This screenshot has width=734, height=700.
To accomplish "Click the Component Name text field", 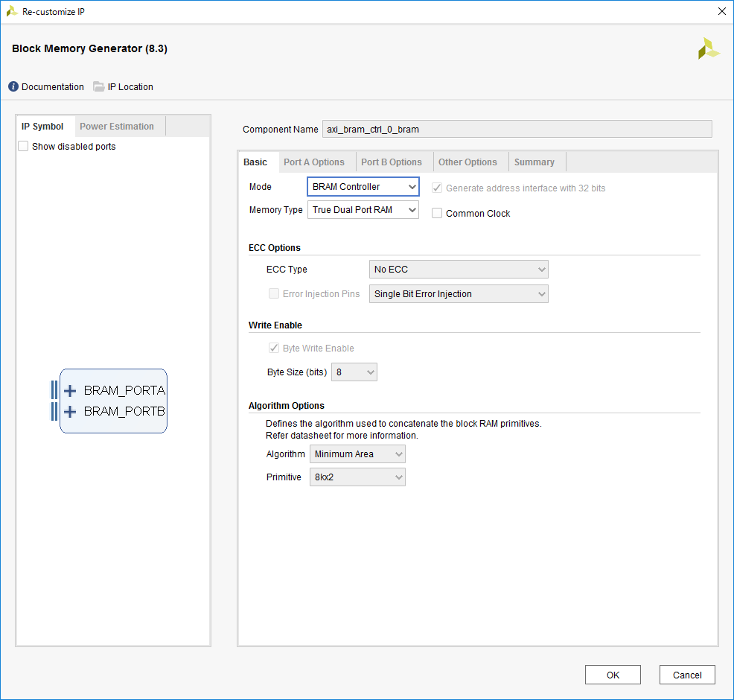I will pos(517,130).
